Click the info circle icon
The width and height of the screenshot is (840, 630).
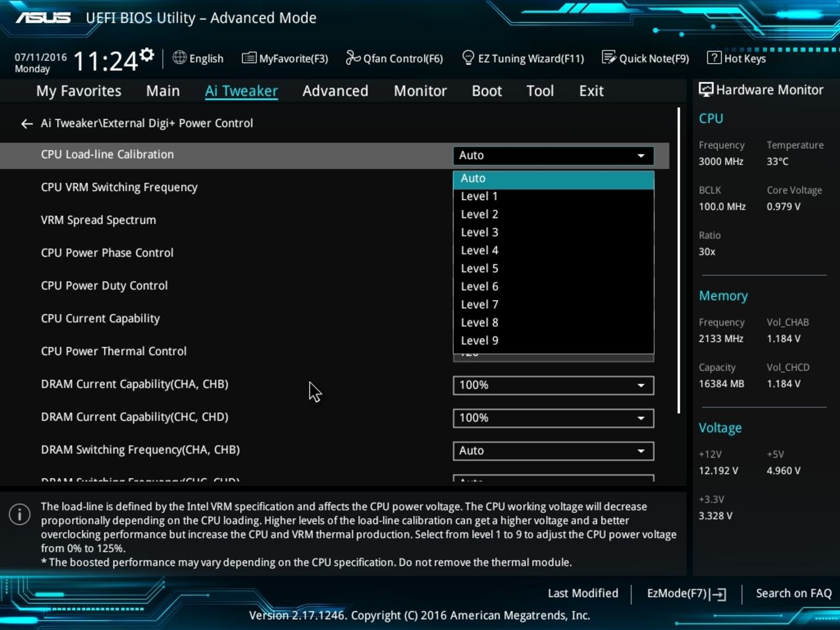click(x=20, y=514)
